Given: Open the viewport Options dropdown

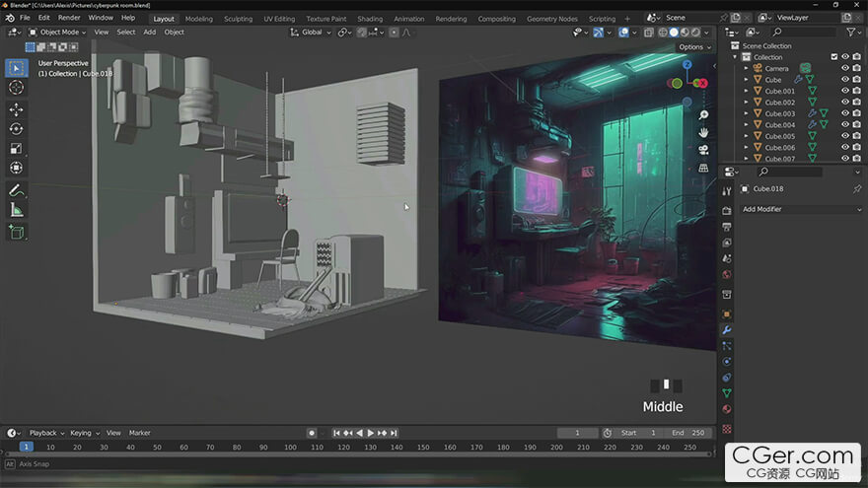Looking at the screenshot, I should pos(694,47).
